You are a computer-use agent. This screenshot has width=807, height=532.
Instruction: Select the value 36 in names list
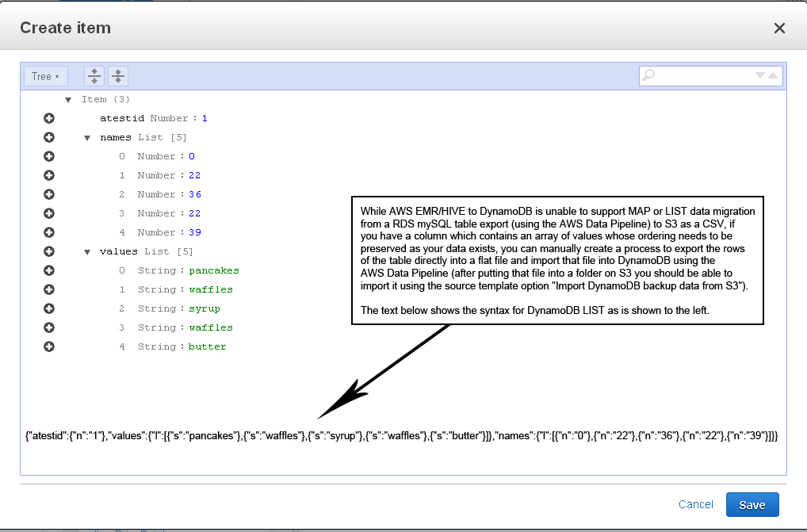tap(194, 194)
